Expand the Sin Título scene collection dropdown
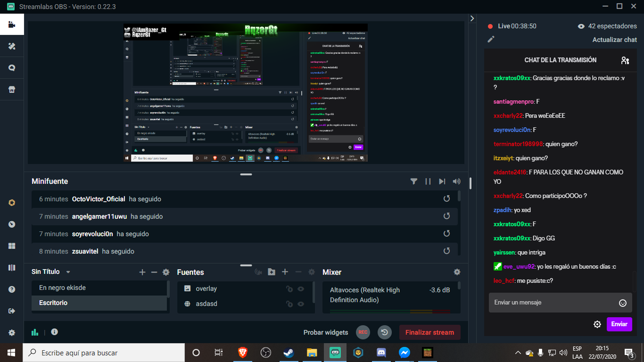The width and height of the screenshot is (644, 362). click(68, 272)
